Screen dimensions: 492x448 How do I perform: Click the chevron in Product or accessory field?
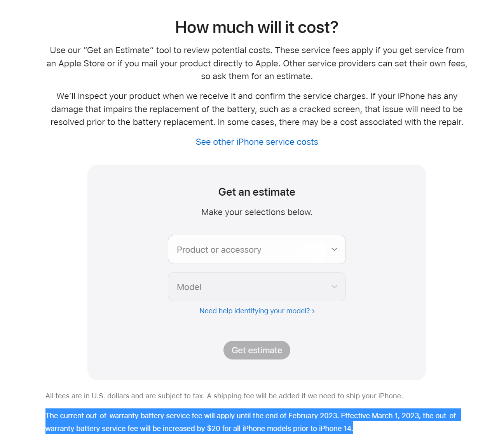click(334, 249)
